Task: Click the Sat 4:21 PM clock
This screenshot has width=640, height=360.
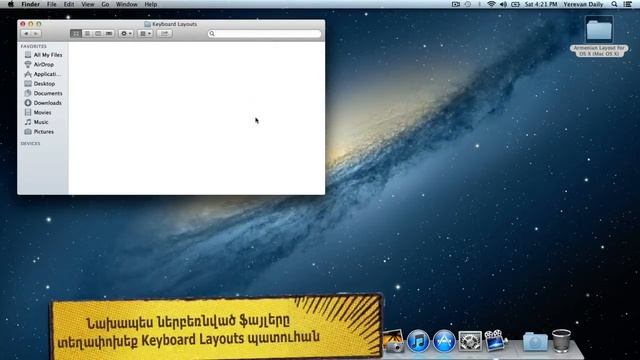Action: pos(541,4)
